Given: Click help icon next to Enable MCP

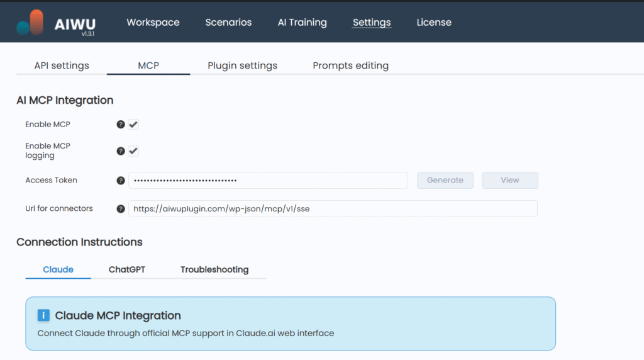Looking at the screenshot, I should pos(121,125).
